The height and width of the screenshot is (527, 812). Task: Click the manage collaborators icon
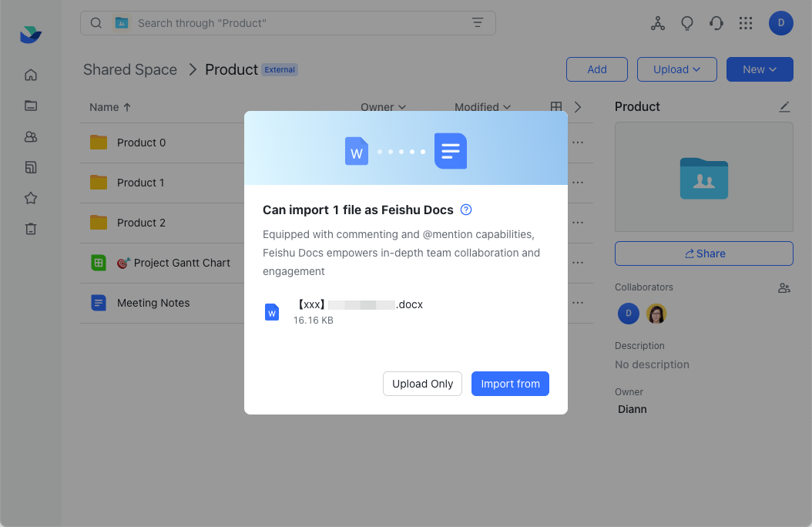(x=784, y=287)
